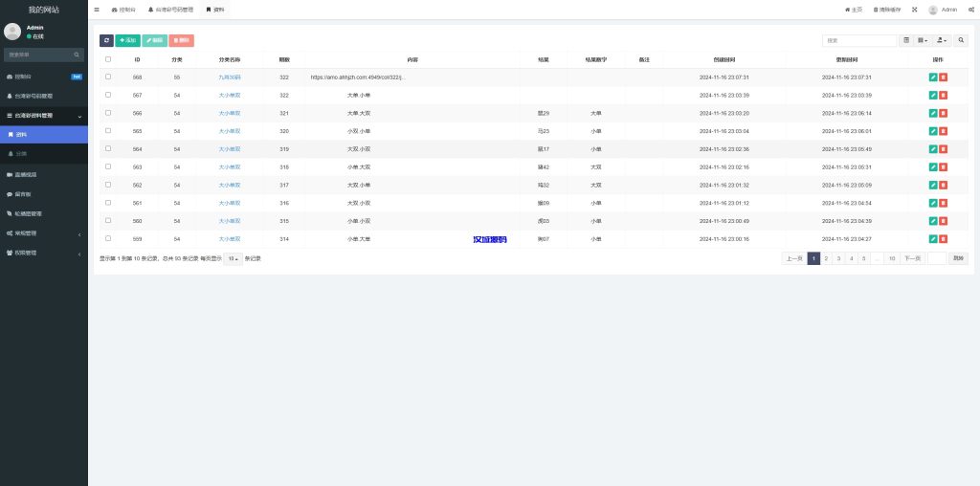Open settings gears icon at top right
The image size is (980, 486).
(969, 10)
